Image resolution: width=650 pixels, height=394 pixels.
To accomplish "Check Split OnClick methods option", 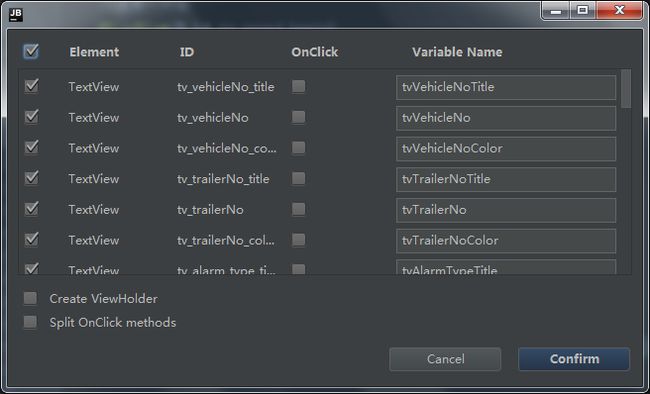I will [30, 322].
